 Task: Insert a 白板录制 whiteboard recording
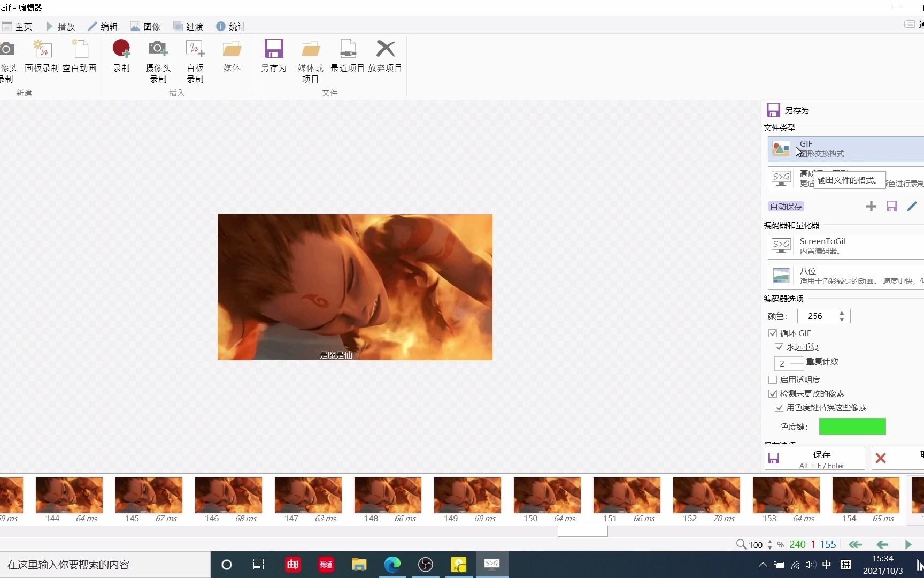click(x=195, y=62)
